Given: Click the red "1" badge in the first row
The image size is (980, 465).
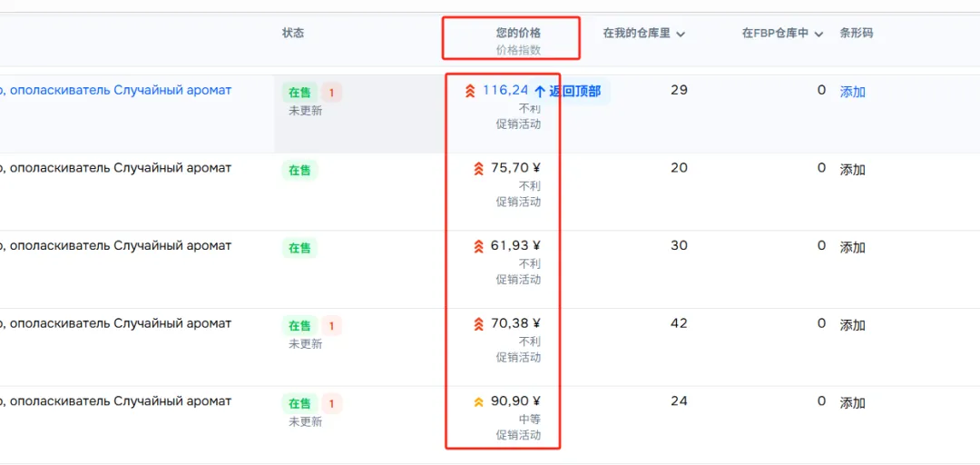Looking at the screenshot, I should click(331, 92).
